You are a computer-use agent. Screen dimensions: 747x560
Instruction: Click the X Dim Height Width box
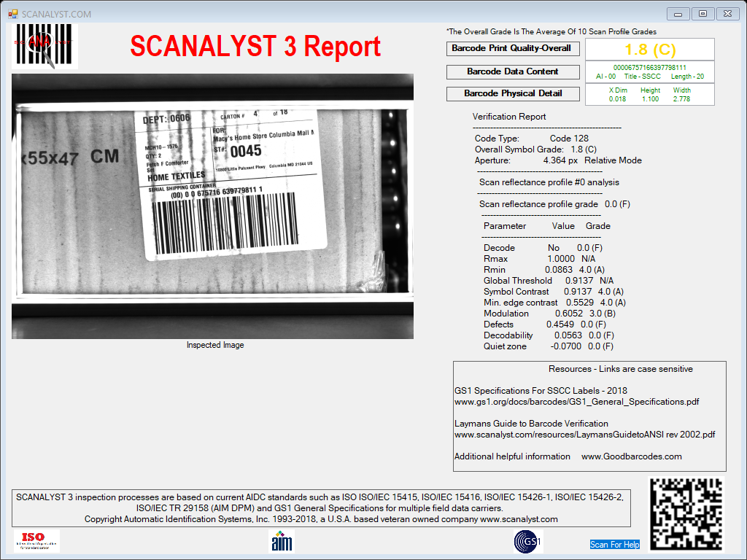pyautogui.click(x=650, y=94)
